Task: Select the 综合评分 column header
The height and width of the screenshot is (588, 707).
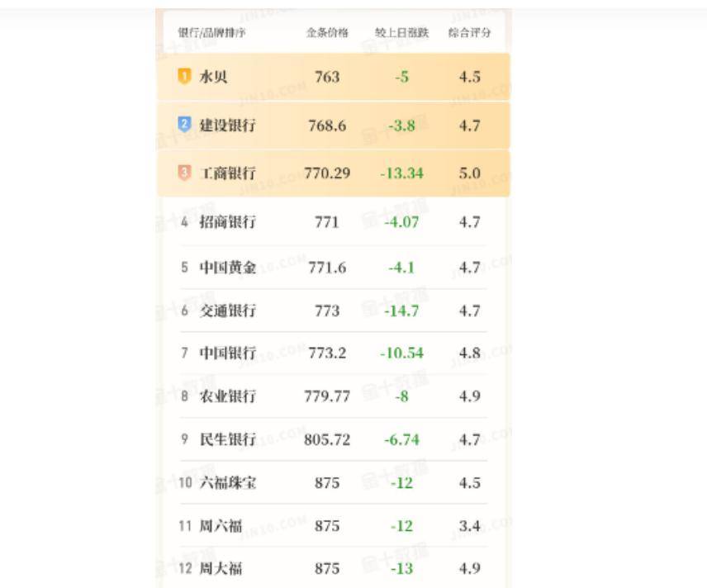Action: (x=469, y=32)
